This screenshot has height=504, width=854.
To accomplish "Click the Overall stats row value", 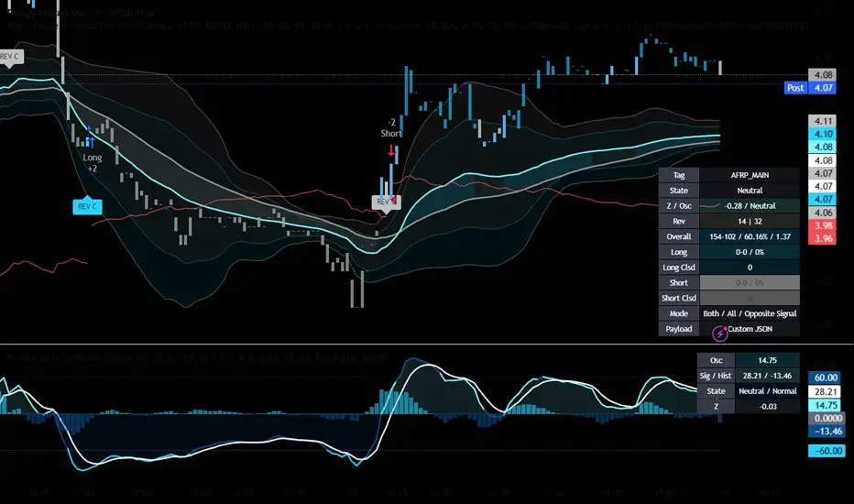I will click(x=749, y=236).
